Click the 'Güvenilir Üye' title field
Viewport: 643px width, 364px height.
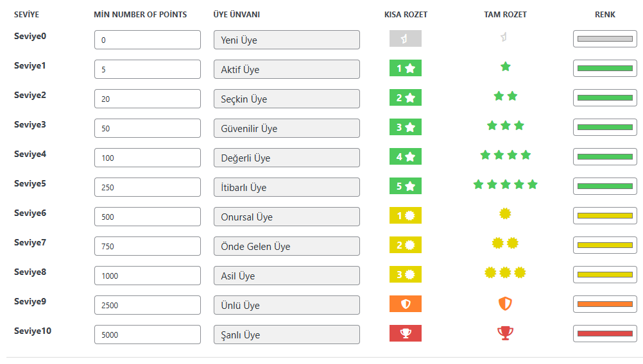286,128
